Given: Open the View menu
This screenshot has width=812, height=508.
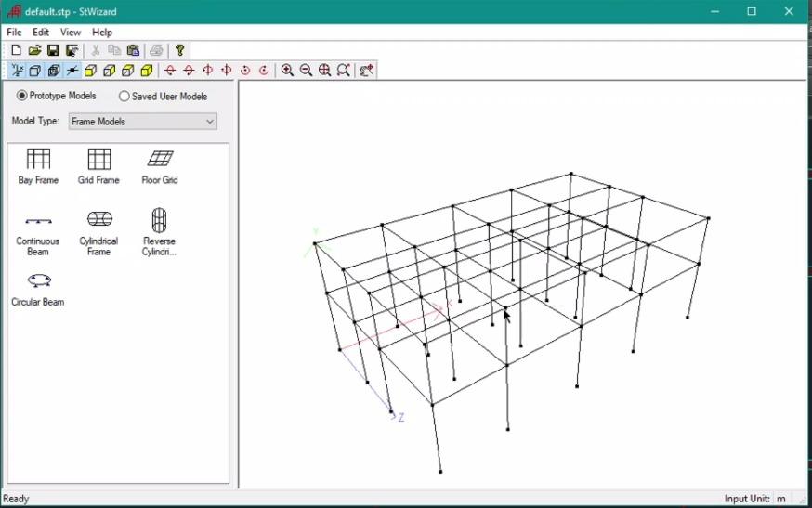Looking at the screenshot, I should pos(71,33).
